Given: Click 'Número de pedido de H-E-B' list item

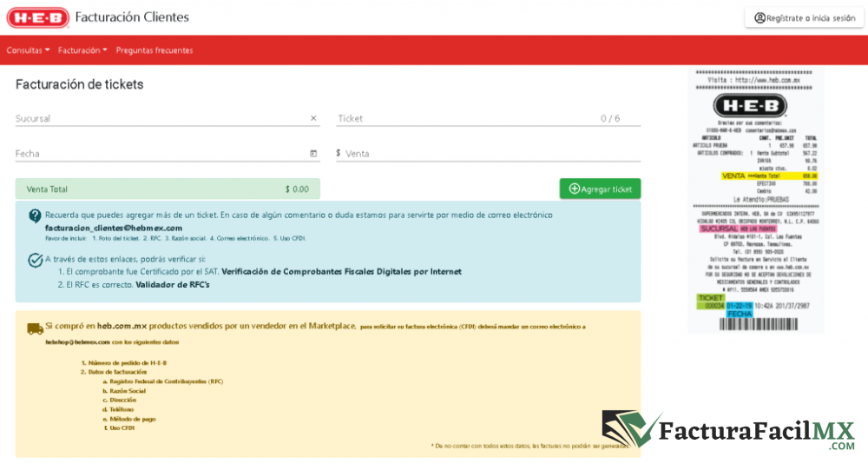Looking at the screenshot, I should [x=128, y=363].
